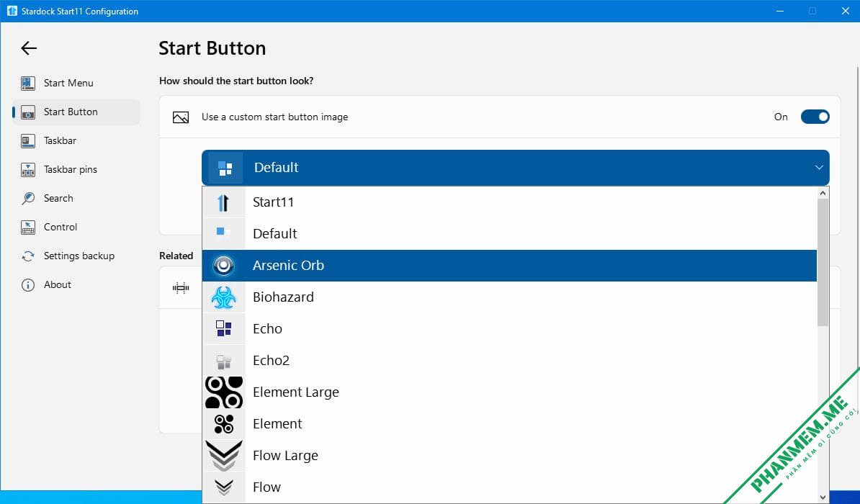Image resolution: width=860 pixels, height=504 pixels.
Task: Click the Control keyboard icon
Action: point(28,227)
